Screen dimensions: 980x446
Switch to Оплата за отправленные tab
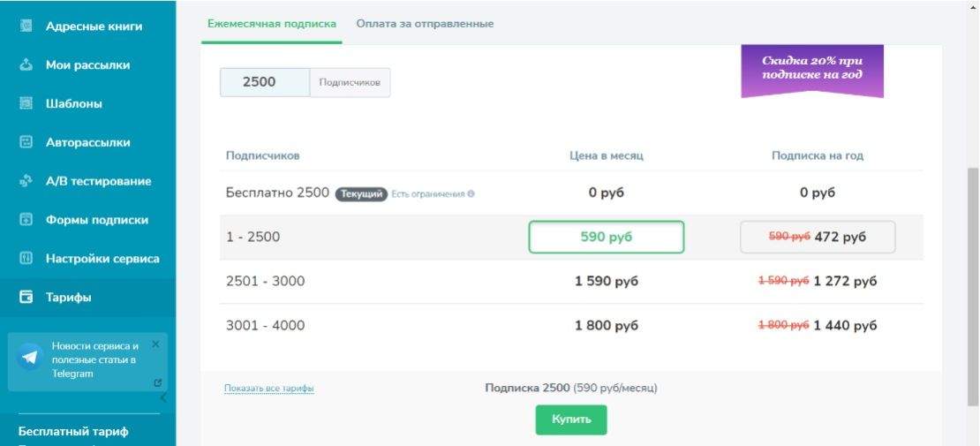(425, 24)
